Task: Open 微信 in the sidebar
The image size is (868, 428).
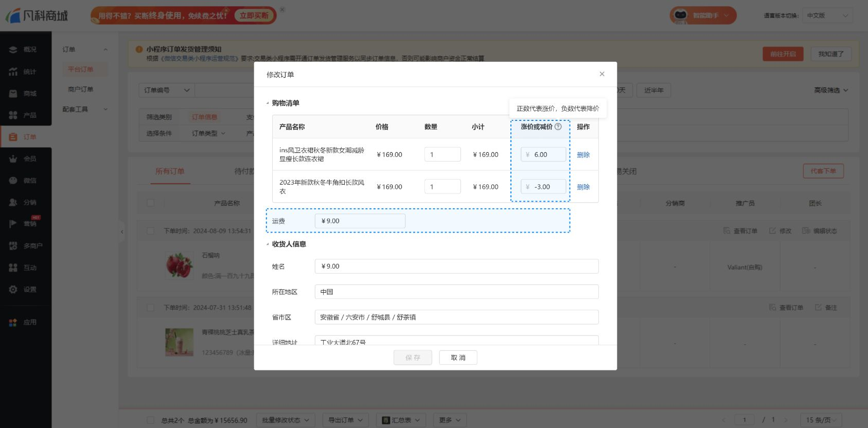Action: point(26,181)
